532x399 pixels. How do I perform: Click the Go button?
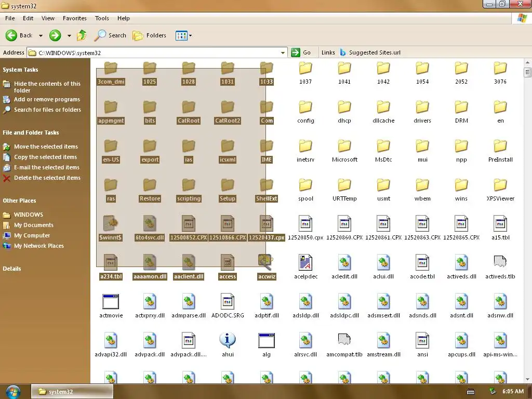[301, 52]
